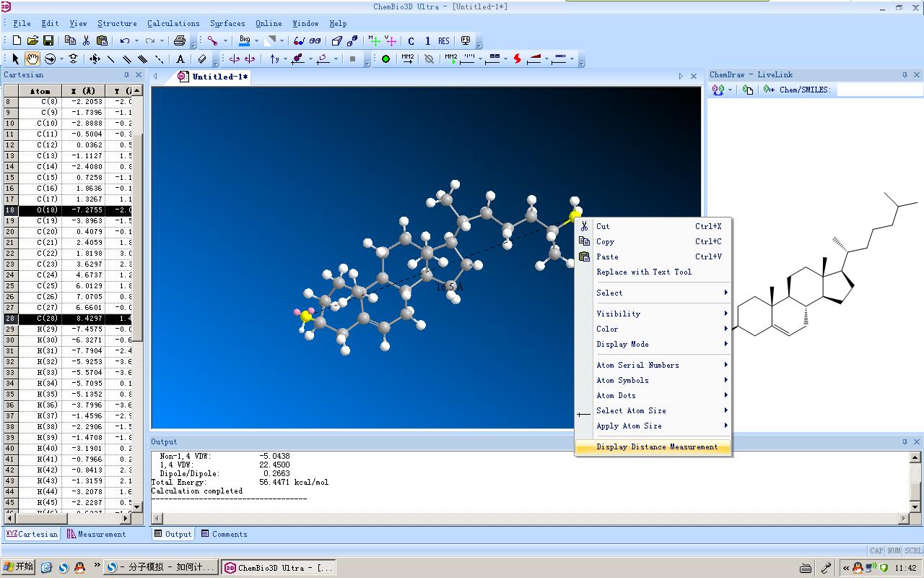Choose Display Distance Measurement from context menu

pos(653,447)
